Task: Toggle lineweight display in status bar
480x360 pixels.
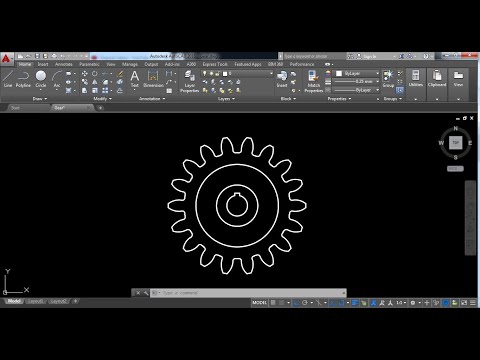Action: pos(355,303)
